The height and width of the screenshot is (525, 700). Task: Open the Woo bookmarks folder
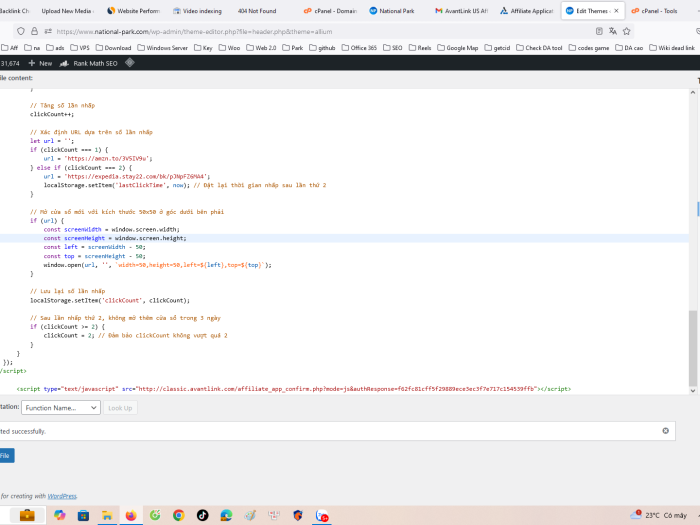pyautogui.click(x=229, y=48)
